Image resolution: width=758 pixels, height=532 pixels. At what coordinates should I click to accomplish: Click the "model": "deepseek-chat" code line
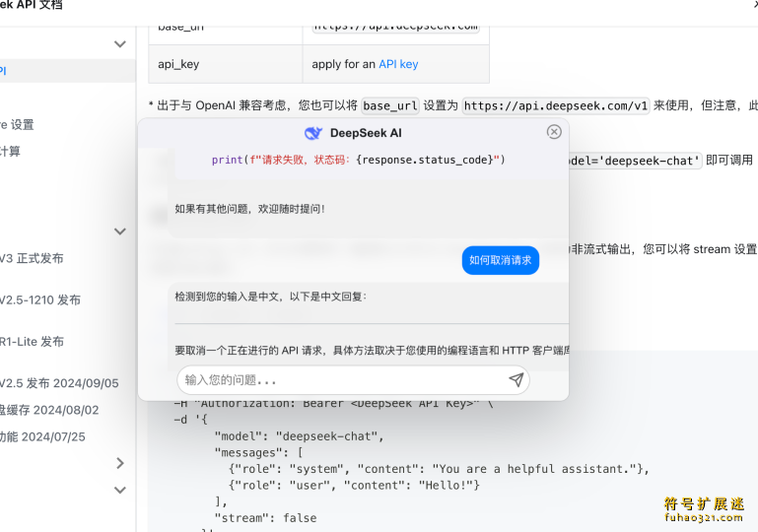(300, 436)
